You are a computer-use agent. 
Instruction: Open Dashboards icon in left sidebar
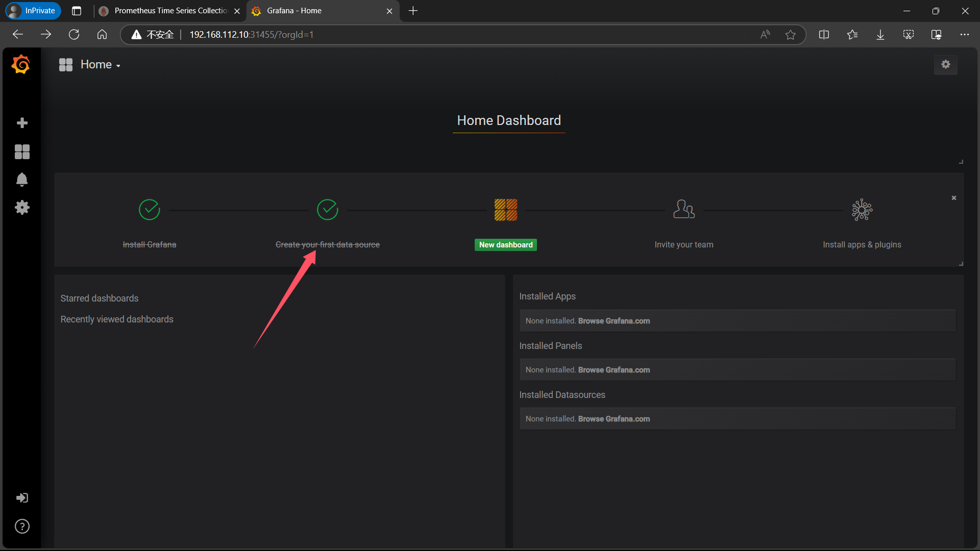pos(22,152)
